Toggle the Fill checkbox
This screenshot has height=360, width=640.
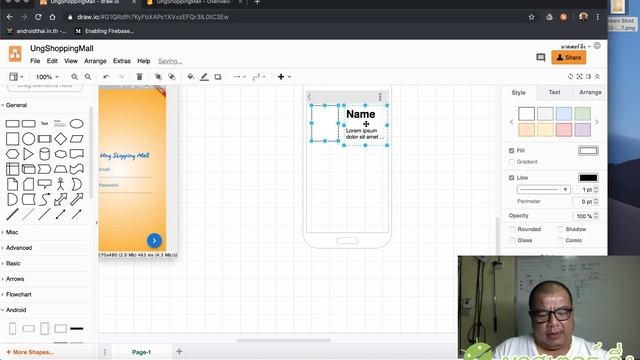point(511,151)
